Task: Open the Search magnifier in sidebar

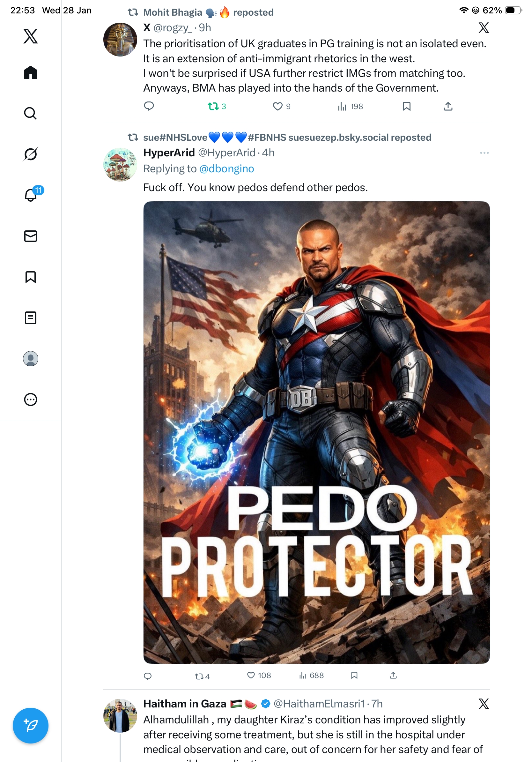Action: 31,113
